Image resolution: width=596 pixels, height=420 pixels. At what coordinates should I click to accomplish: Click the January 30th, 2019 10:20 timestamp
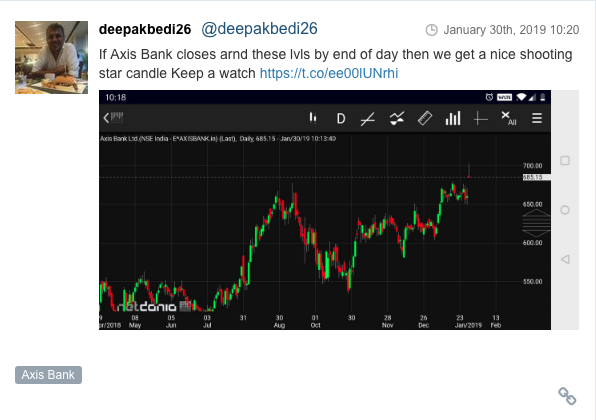point(511,30)
